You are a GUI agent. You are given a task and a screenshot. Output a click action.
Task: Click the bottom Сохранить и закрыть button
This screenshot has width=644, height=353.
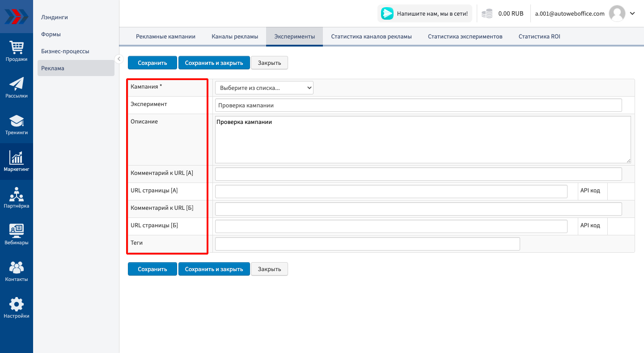pos(214,269)
